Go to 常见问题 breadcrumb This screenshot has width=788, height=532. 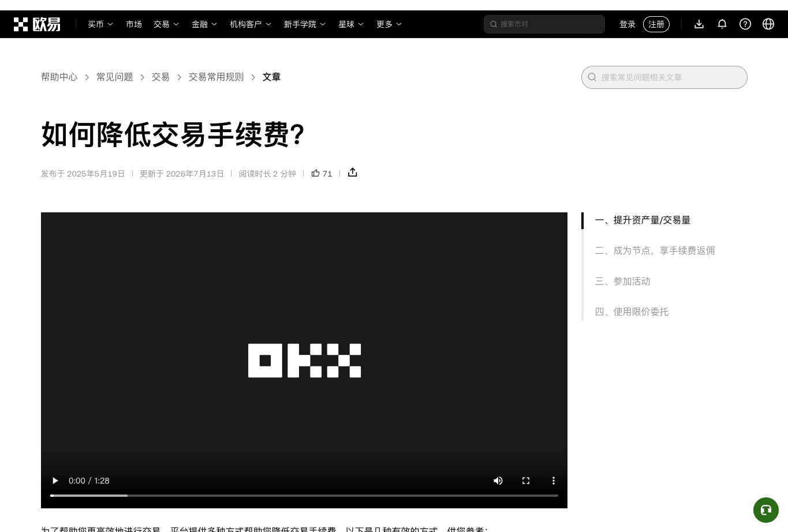(114, 77)
